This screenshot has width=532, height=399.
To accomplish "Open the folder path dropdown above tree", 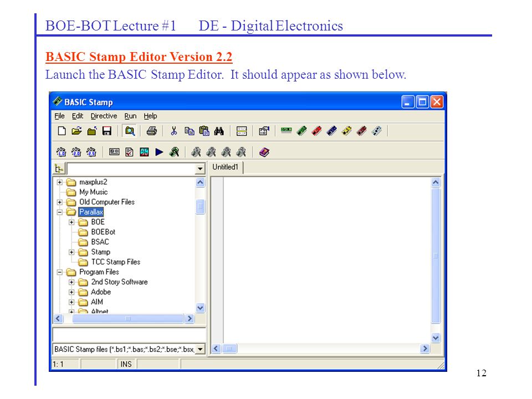I will pyautogui.click(x=200, y=168).
